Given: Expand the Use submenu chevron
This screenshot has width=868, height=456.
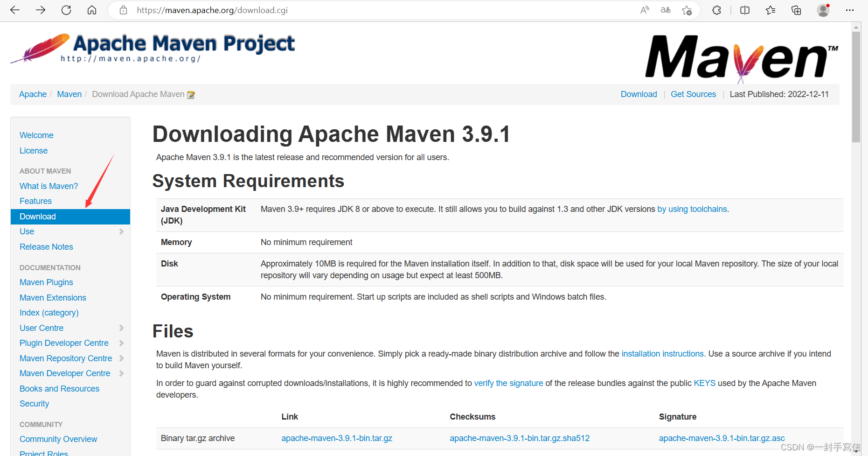Looking at the screenshot, I should coord(121,232).
